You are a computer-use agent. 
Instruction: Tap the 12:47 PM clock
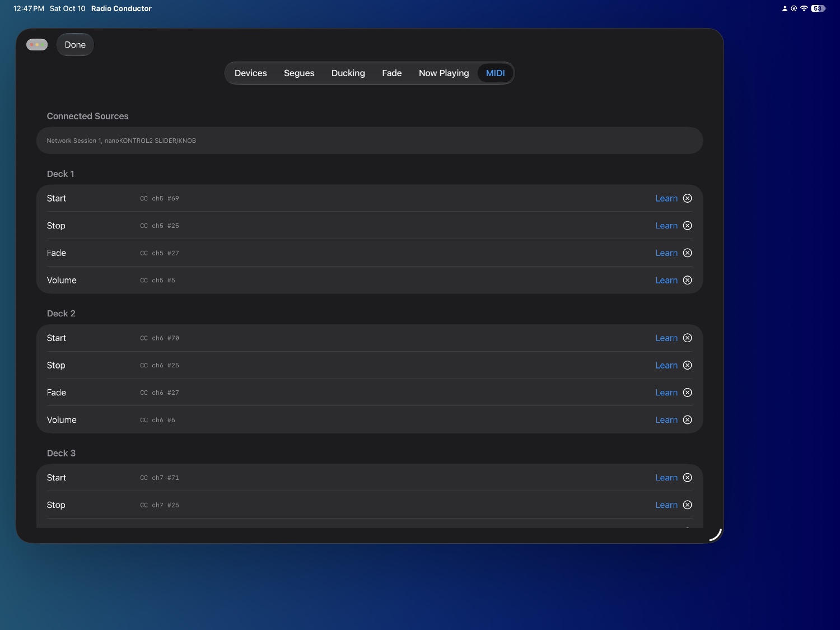pyautogui.click(x=29, y=8)
